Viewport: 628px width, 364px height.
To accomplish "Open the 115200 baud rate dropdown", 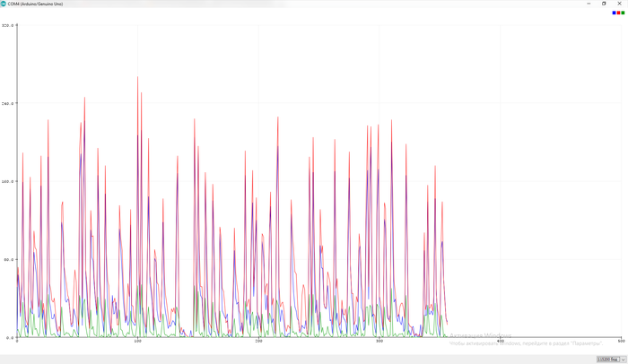I will 611,359.
